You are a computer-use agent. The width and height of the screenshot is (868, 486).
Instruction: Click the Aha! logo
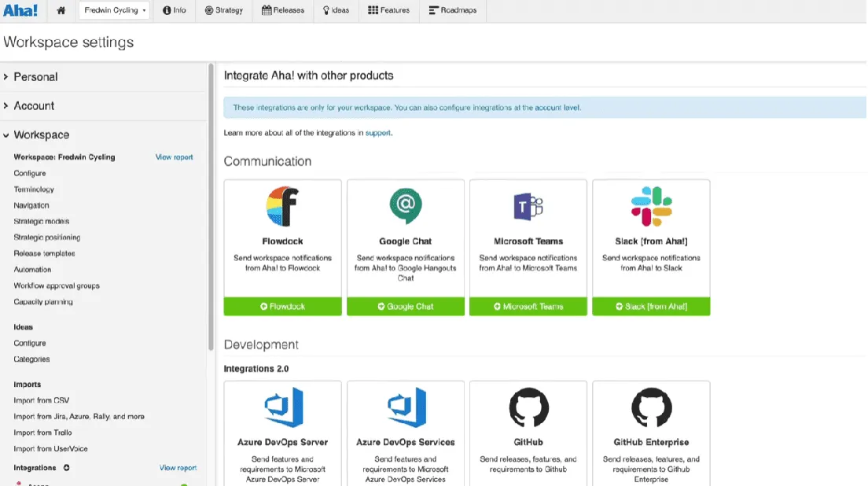coord(20,10)
